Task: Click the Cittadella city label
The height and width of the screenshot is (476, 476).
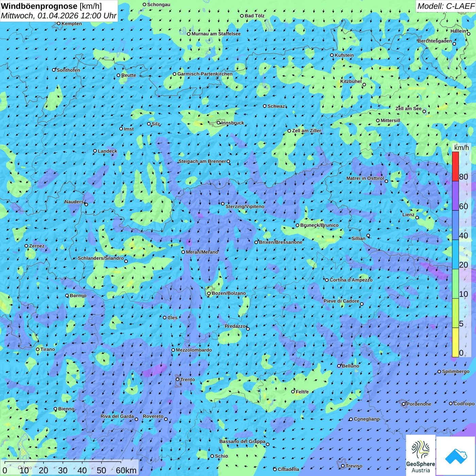Action: pyautogui.click(x=288, y=469)
